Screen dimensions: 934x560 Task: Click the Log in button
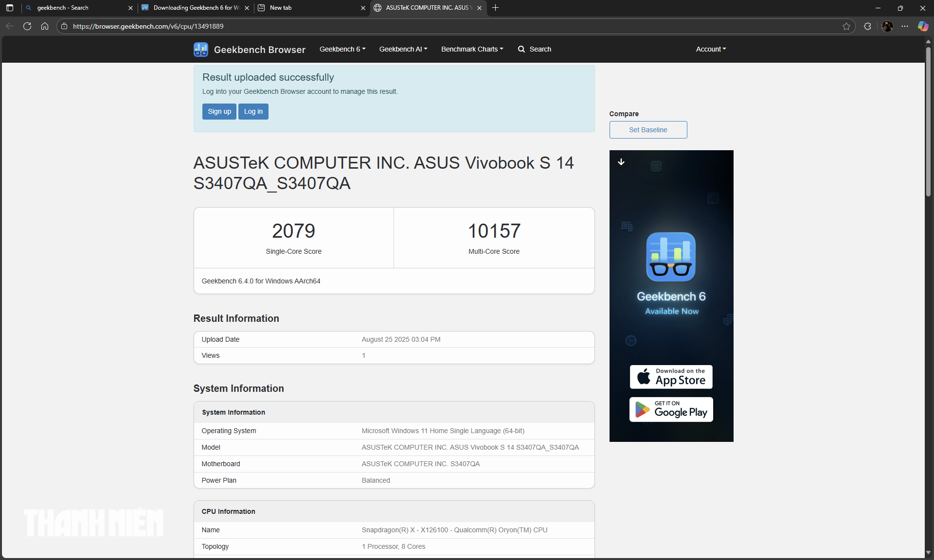pos(253,111)
